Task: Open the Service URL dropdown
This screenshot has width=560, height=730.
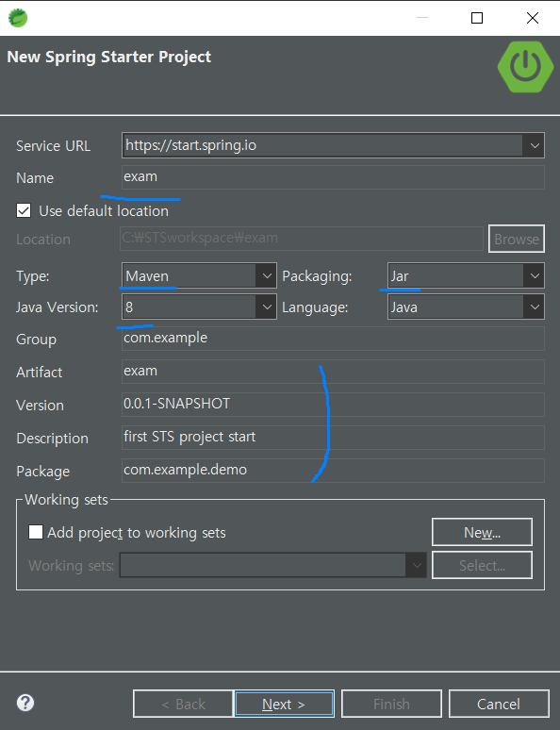Action: (x=535, y=146)
